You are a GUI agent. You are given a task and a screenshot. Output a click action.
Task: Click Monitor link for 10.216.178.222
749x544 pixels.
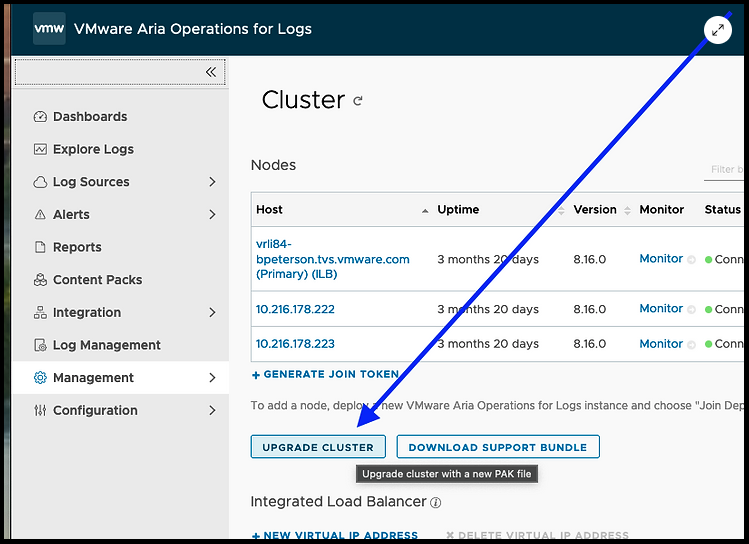click(x=661, y=308)
